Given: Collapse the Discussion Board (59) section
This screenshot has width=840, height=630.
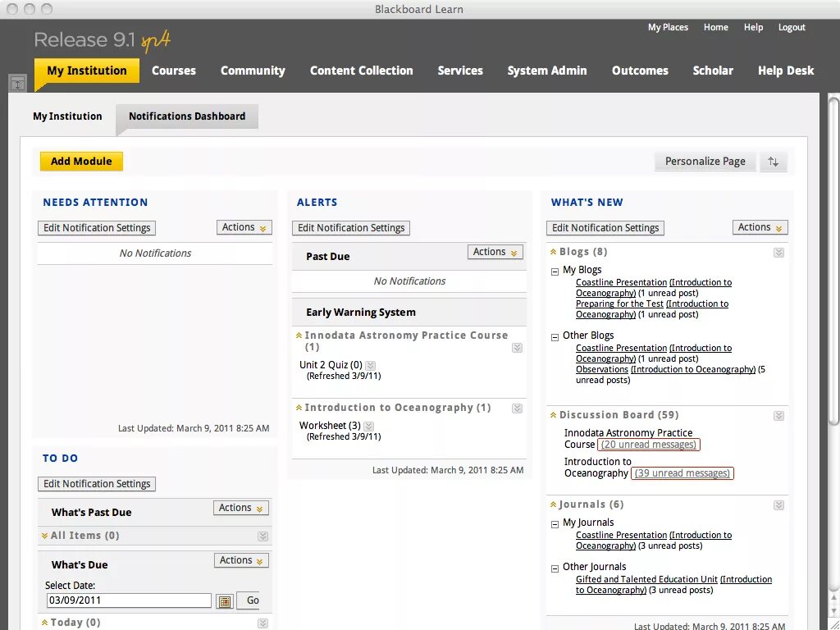Looking at the screenshot, I should click(553, 415).
